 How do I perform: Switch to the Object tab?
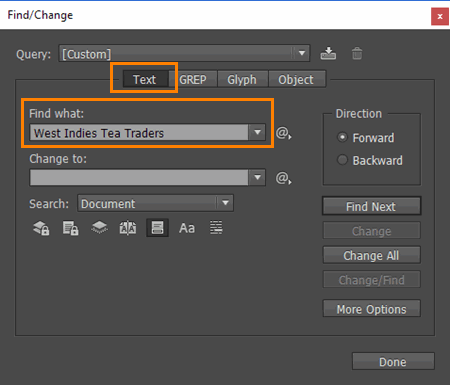[296, 79]
